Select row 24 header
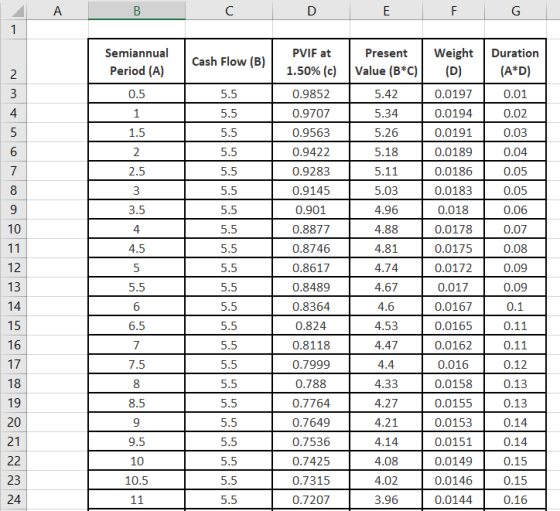The width and height of the screenshot is (560, 511). [x=14, y=499]
